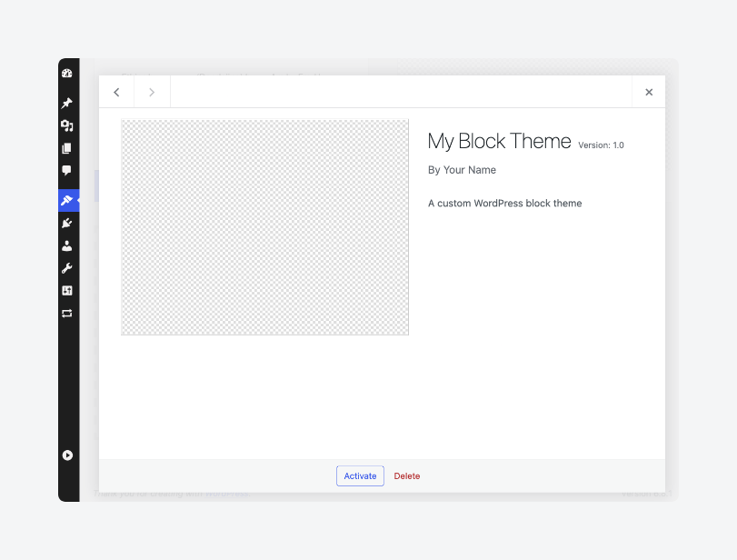
Task: Open the Media library icon
Action: 67,125
